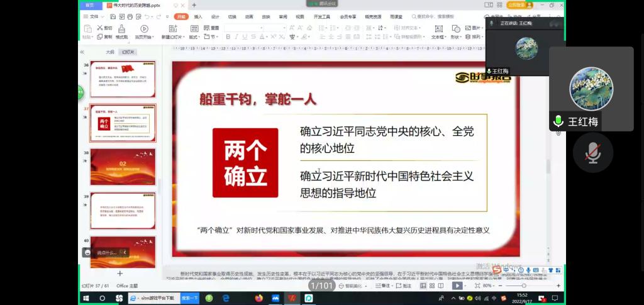The height and width of the screenshot is (305, 644).
Task: Insert a text box (文本框) icon
Action: [x=438, y=28]
